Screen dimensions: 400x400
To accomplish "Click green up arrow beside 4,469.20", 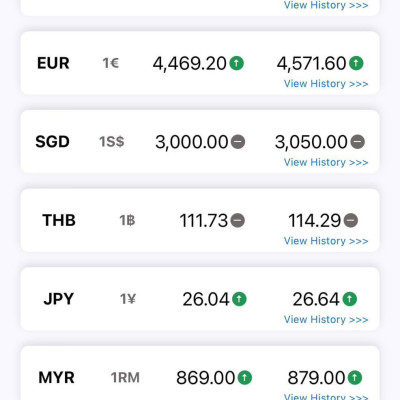I will (237, 63).
